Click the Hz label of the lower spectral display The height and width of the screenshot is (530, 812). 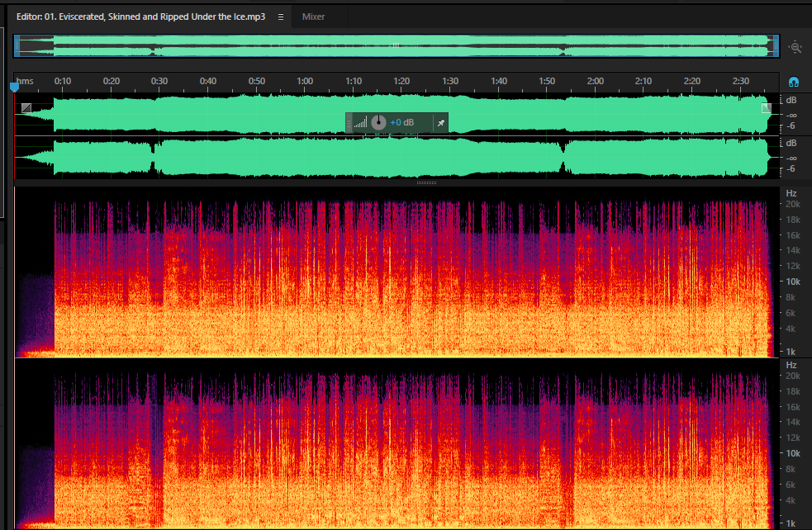tap(791, 366)
